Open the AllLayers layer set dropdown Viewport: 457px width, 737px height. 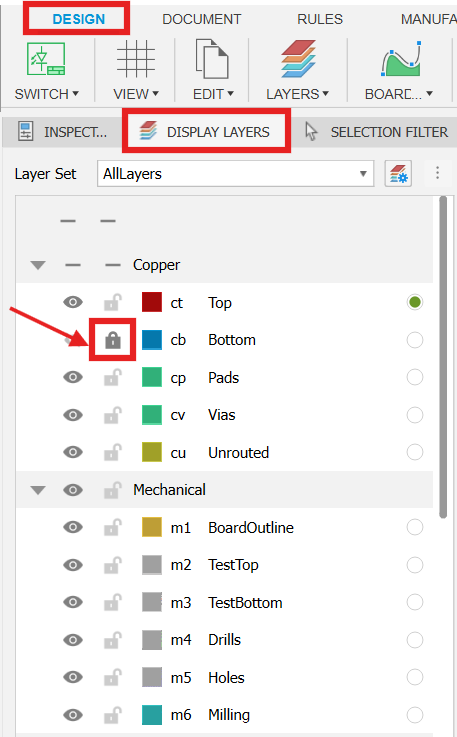(x=236, y=174)
